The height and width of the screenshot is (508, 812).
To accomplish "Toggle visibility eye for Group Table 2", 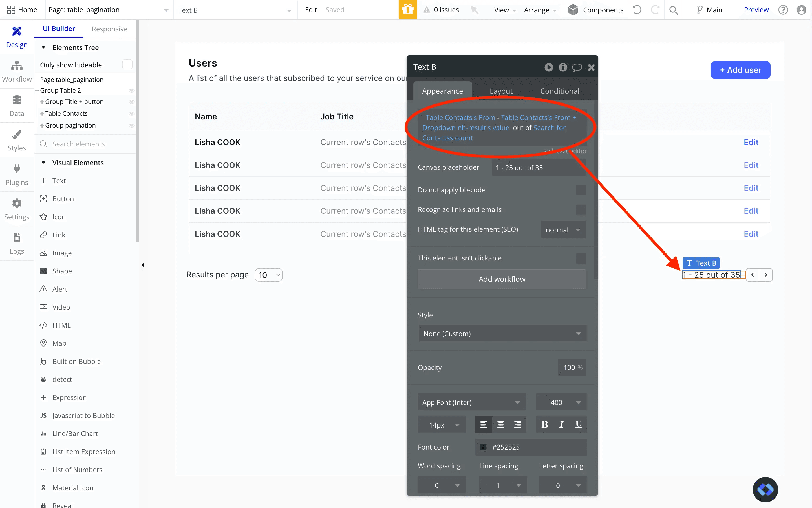I will pos(132,90).
